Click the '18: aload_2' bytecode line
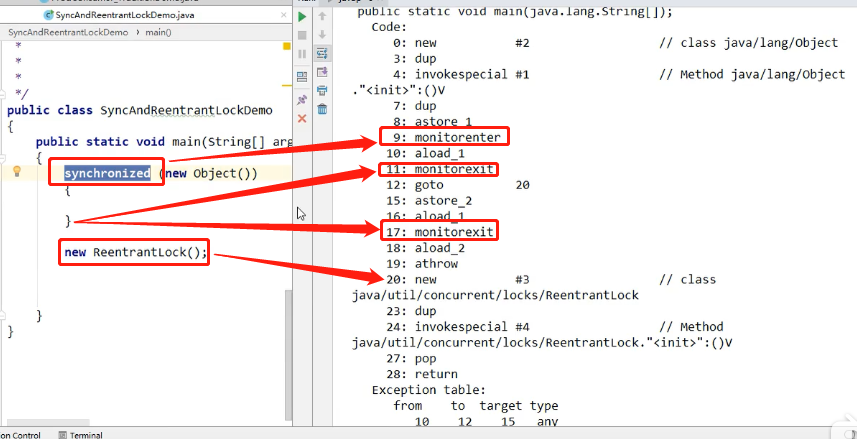Screen dimensions: 857x439 (425, 248)
